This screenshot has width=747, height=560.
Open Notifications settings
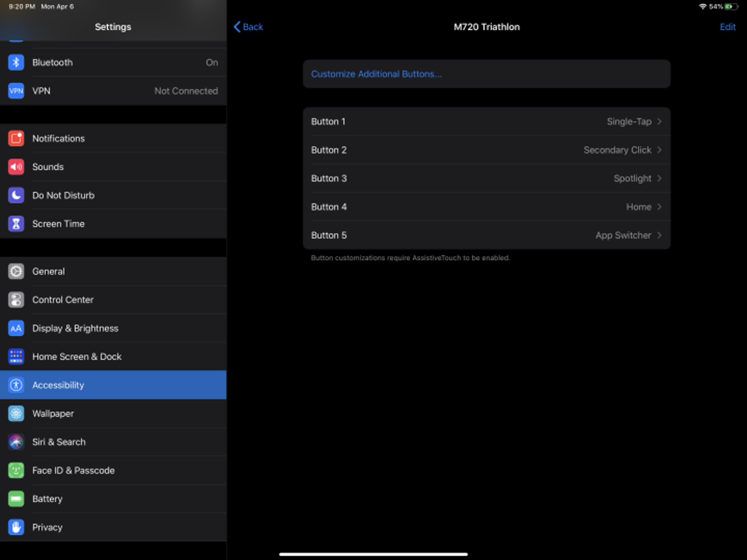point(113,139)
